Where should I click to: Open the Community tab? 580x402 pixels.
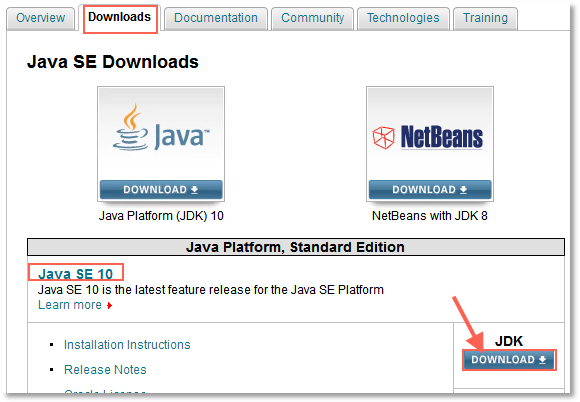point(312,18)
